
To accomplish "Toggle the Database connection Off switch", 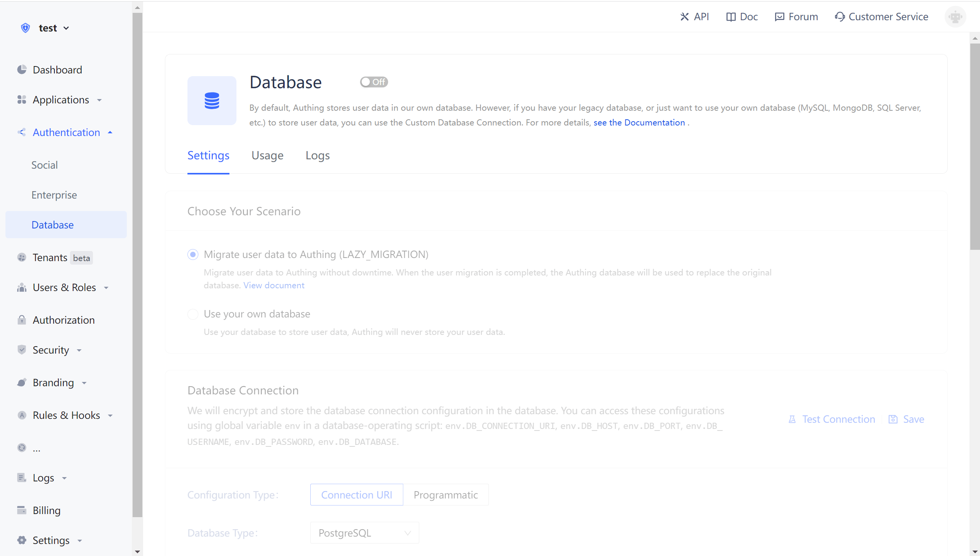I will (374, 82).
